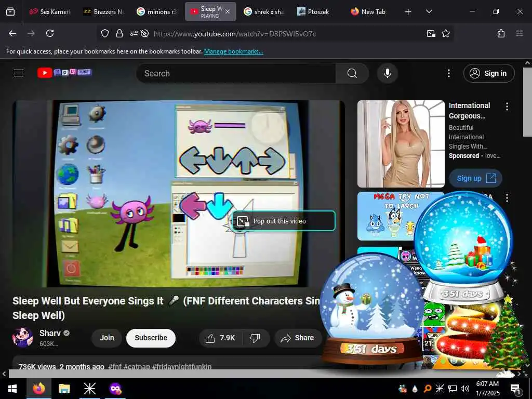Go to YouTube home via the logo

(x=64, y=73)
